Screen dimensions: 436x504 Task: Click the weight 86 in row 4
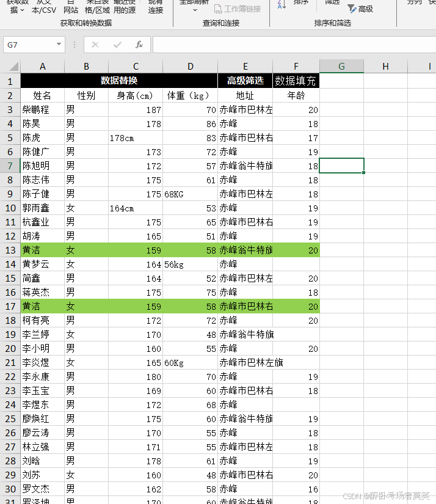click(190, 124)
